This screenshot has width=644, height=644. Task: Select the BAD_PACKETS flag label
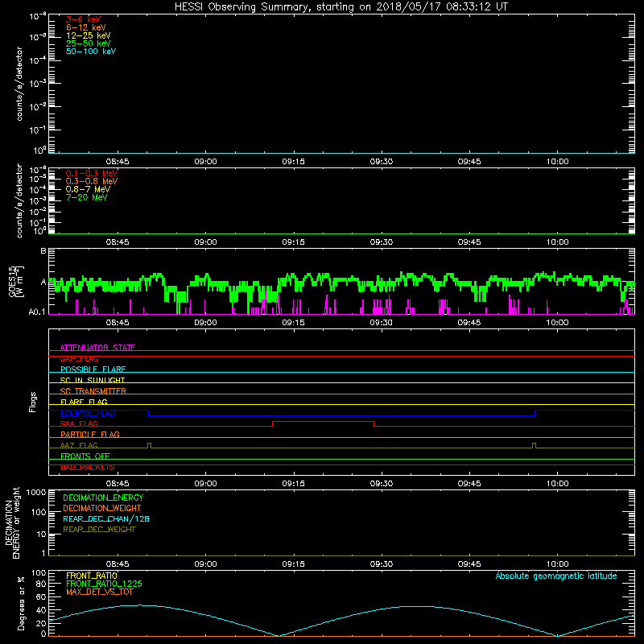point(88,468)
